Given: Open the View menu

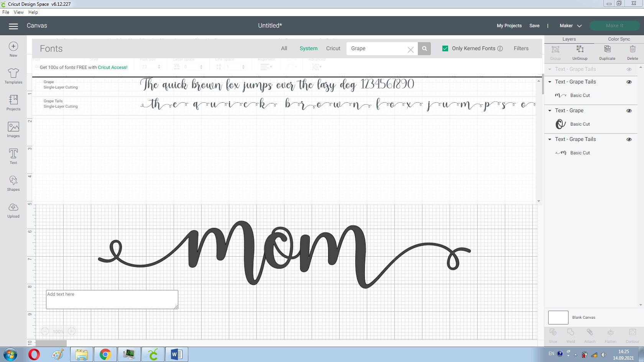Looking at the screenshot, I should 18,12.
